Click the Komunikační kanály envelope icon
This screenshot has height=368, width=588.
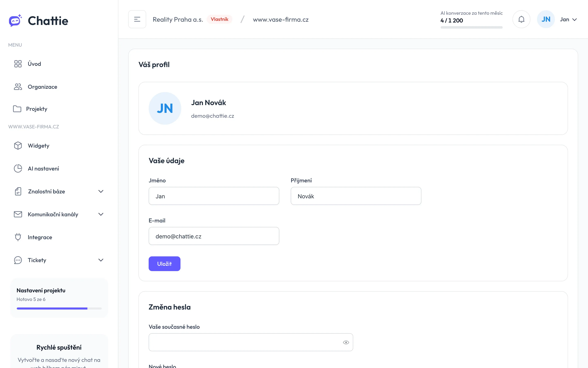pyautogui.click(x=18, y=214)
